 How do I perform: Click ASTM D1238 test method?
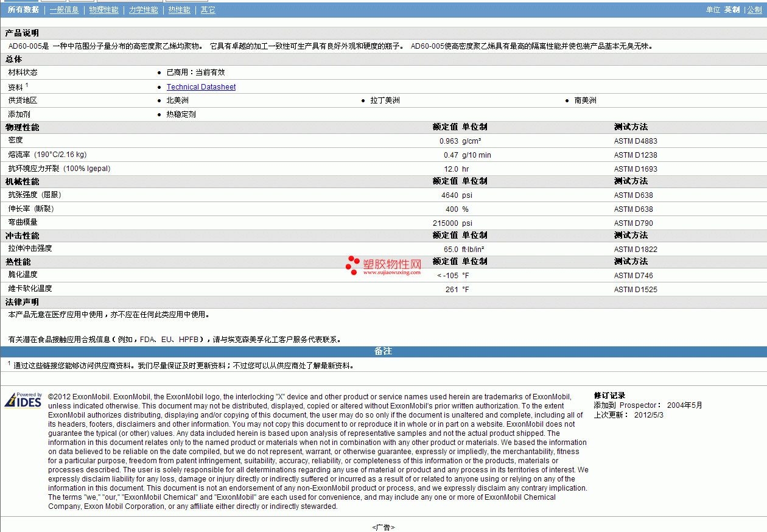tap(636, 155)
